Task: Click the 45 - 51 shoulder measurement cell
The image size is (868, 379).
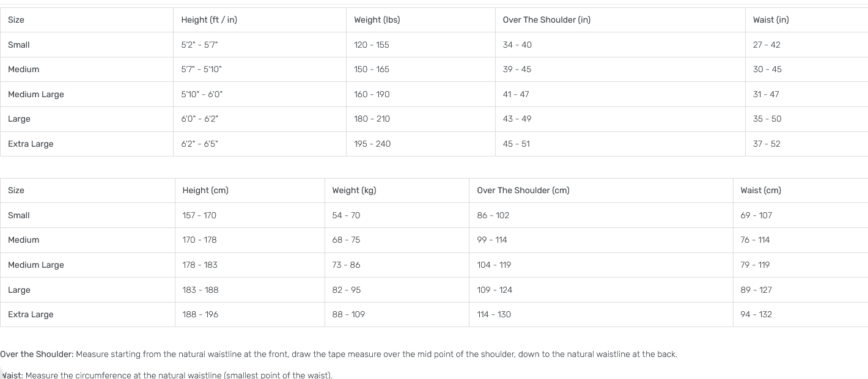Action: click(x=620, y=144)
